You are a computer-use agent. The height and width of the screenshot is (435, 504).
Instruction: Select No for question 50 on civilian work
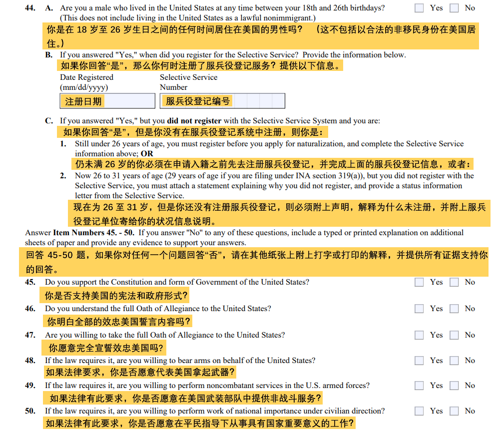[454, 411]
